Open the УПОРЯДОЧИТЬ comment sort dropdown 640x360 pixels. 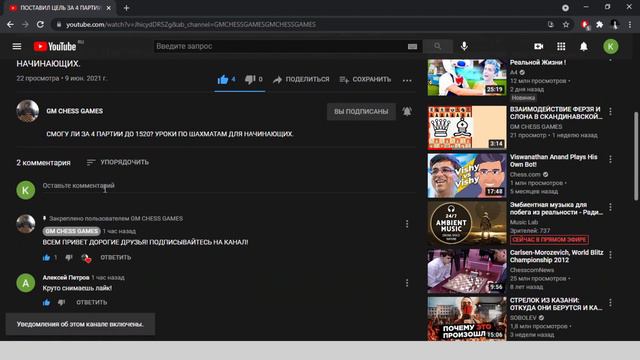click(x=118, y=162)
